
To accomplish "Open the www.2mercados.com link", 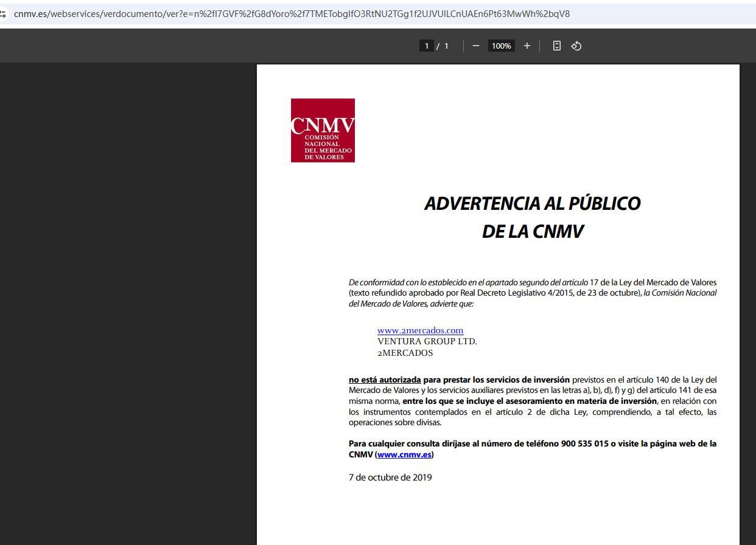I will tap(420, 330).
